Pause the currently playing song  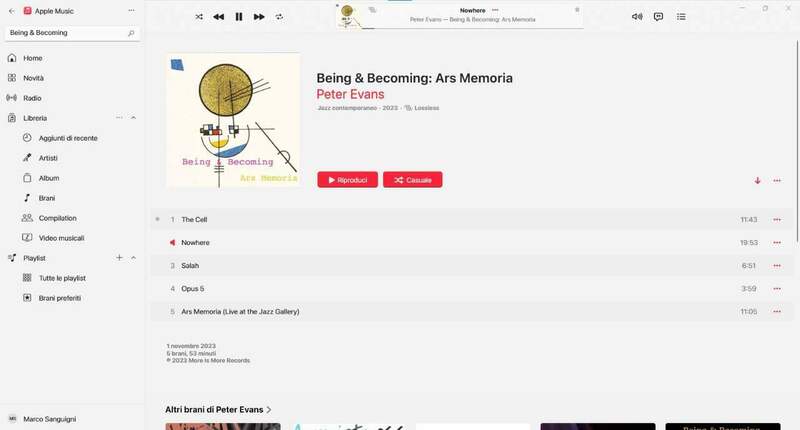point(239,17)
